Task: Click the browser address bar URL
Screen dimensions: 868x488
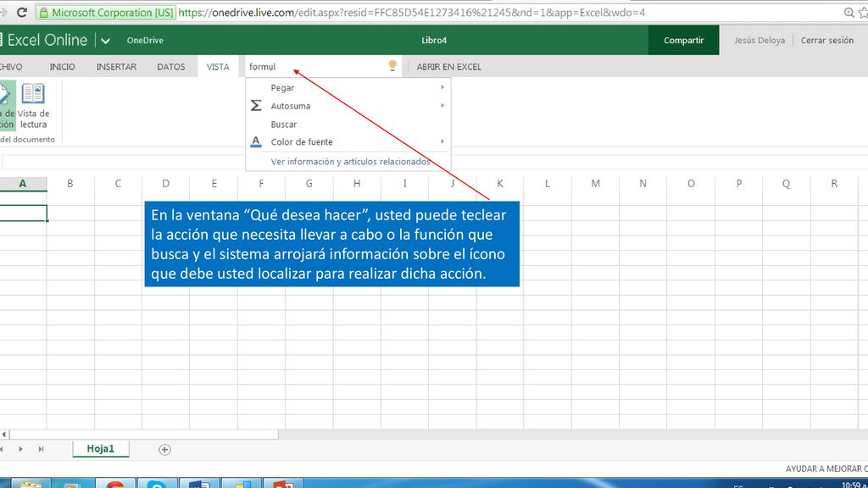Action: [412, 12]
